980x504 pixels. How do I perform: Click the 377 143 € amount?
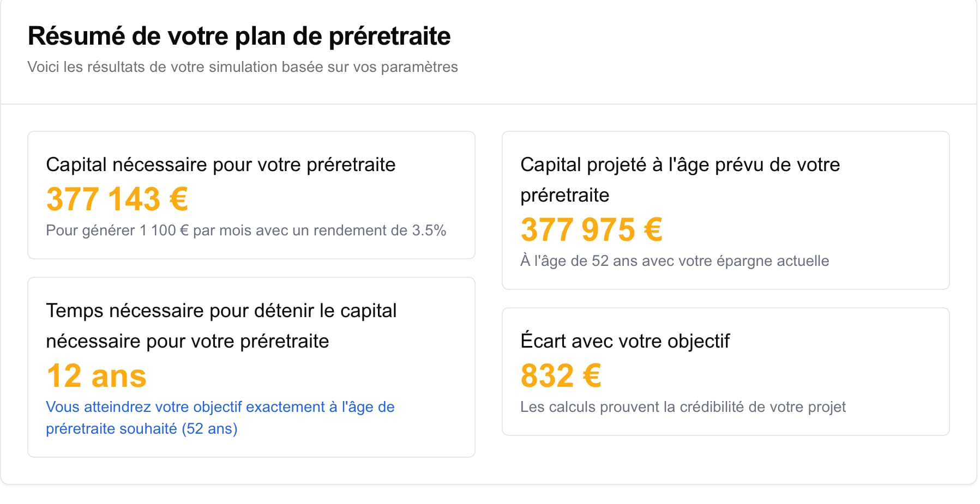click(x=117, y=199)
